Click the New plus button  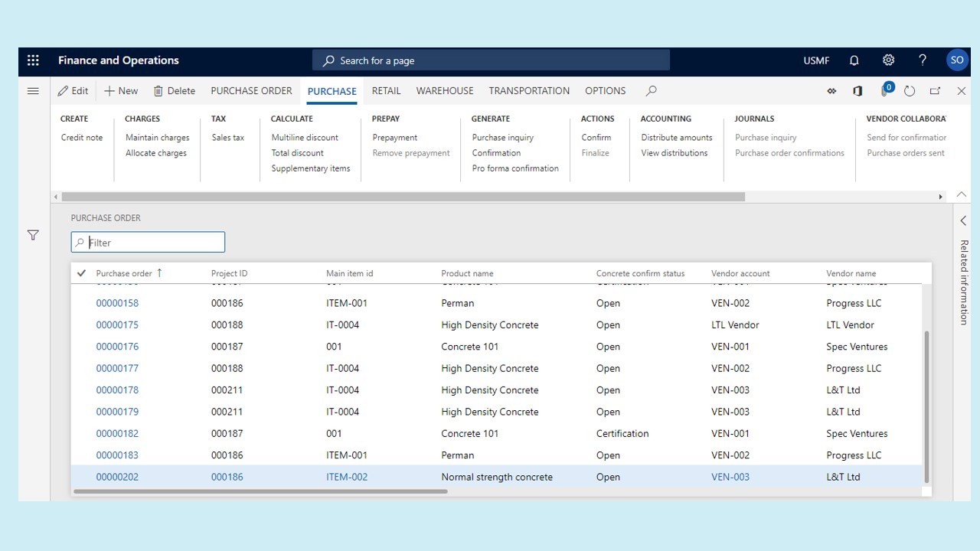click(121, 91)
